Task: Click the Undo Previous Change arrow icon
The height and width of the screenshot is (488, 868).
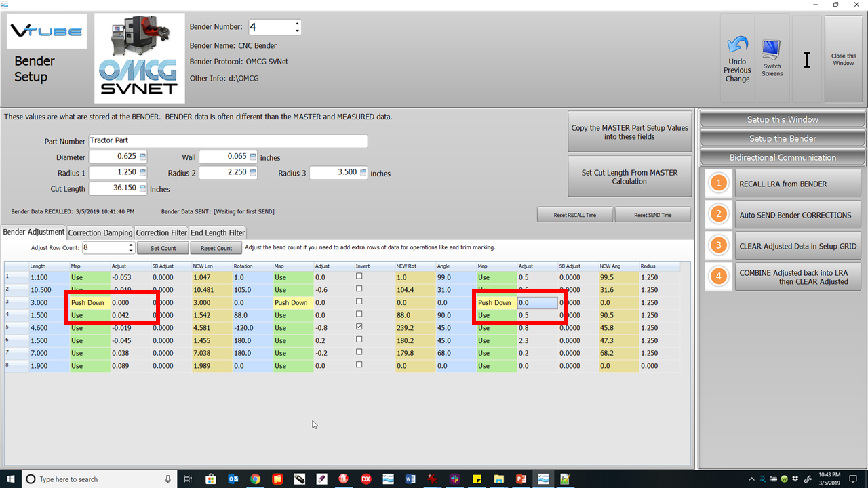Action: (737, 46)
